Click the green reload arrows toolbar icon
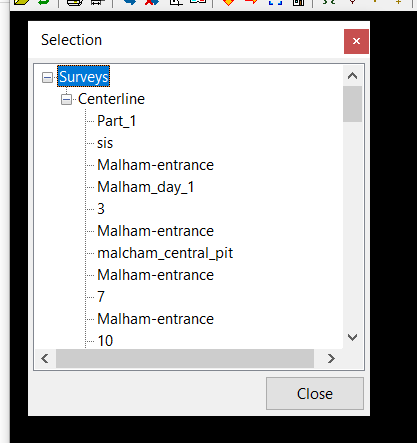The width and height of the screenshot is (417, 443). [43, 2]
